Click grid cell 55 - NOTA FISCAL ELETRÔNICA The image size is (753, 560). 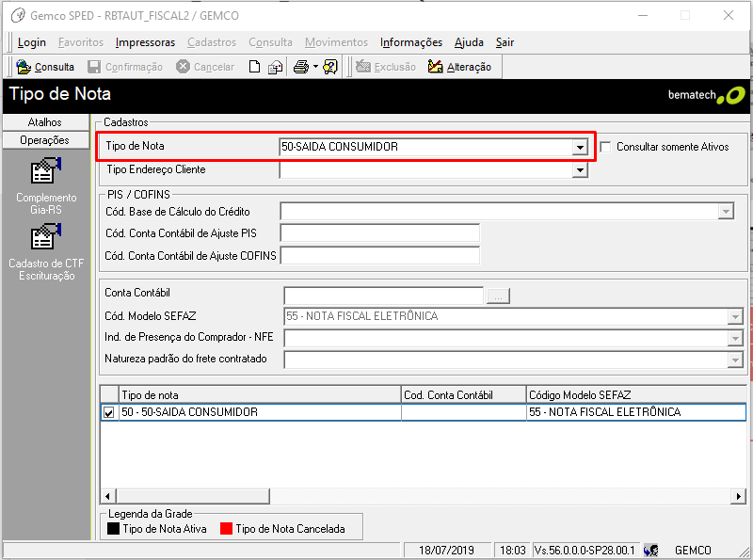(x=636, y=412)
